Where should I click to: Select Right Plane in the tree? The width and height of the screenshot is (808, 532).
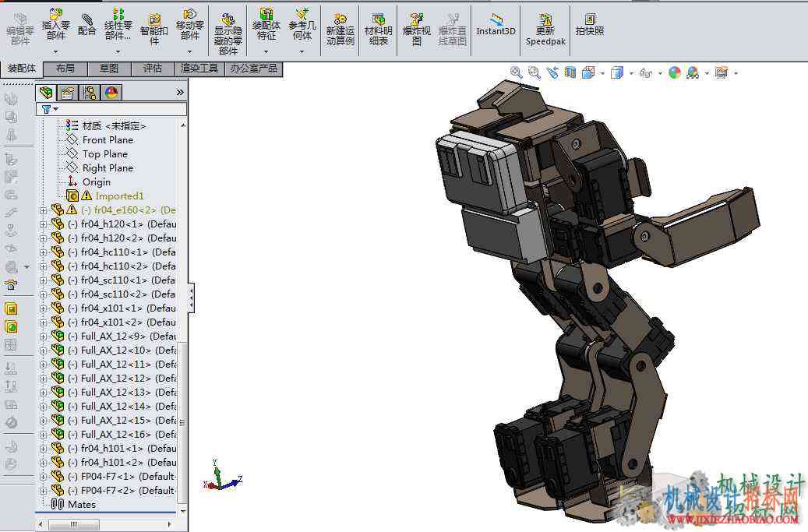(x=108, y=167)
